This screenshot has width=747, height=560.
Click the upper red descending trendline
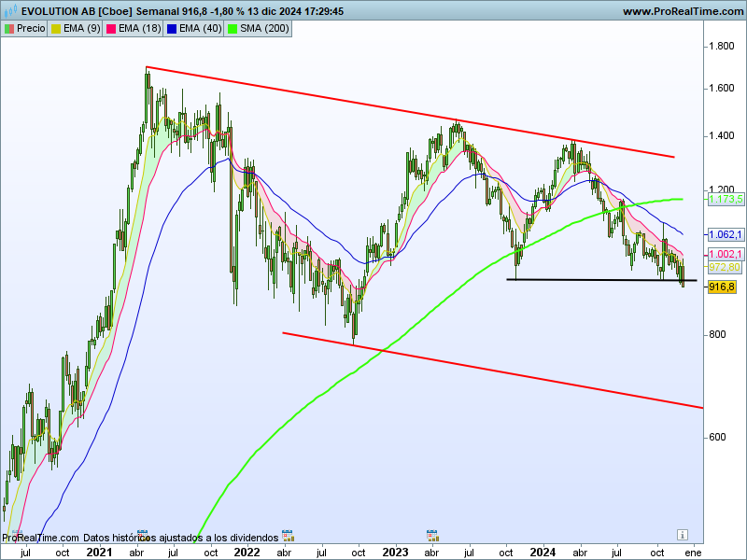tap(410, 111)
